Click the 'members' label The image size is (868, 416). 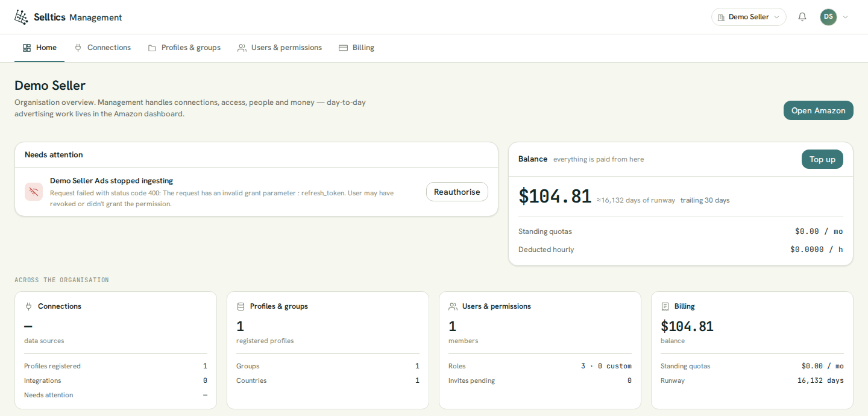[x=463, y=341]
